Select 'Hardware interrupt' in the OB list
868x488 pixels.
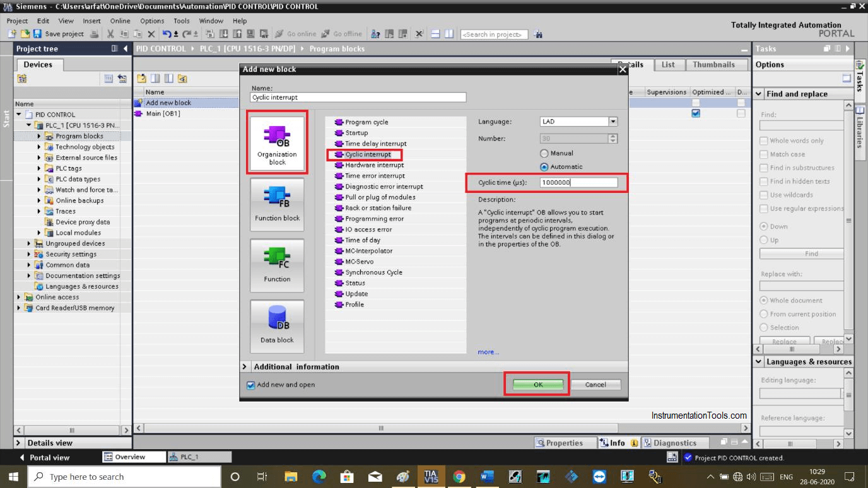click(x=373, y=165)
